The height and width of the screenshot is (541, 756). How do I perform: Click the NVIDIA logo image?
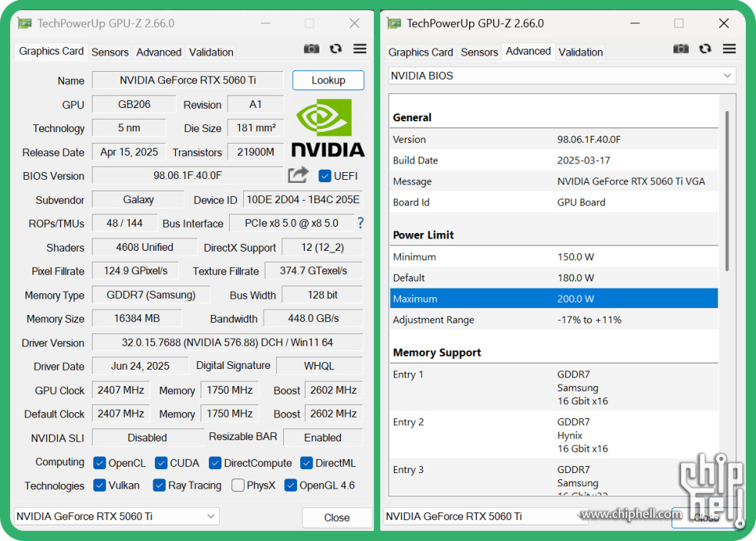coord(328,128)
